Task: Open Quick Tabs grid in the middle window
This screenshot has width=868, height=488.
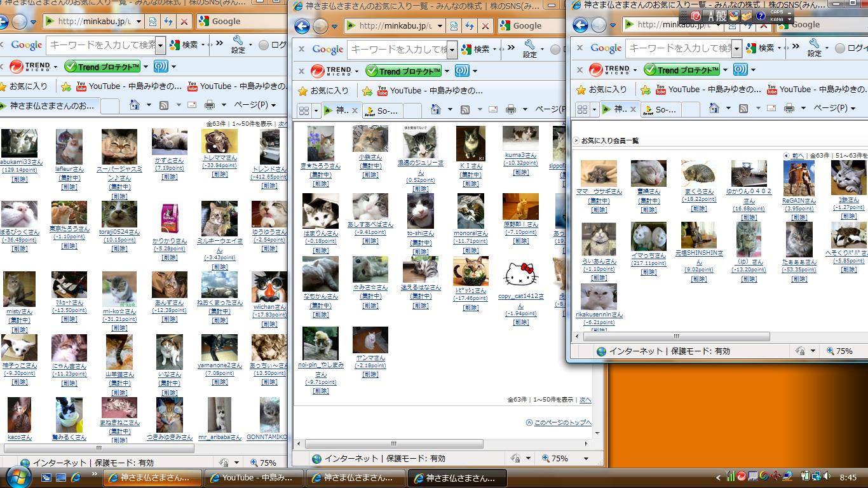Action: (304, 111)
